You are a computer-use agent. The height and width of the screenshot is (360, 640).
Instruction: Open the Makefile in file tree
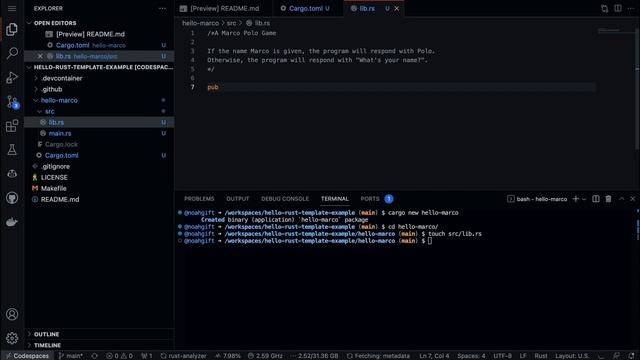99,189
